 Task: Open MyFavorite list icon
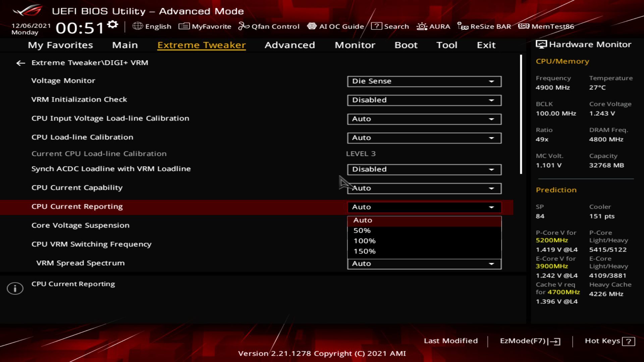(x=184, y=26)
